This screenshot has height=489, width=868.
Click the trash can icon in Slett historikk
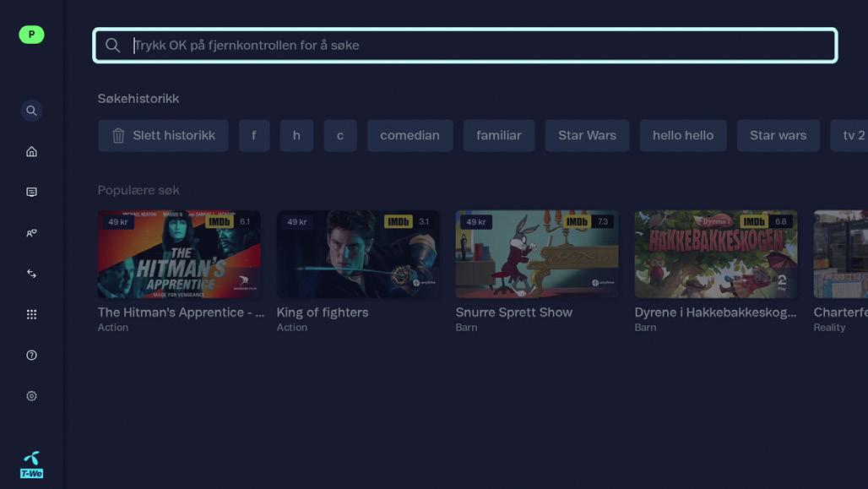pos(118,136)
